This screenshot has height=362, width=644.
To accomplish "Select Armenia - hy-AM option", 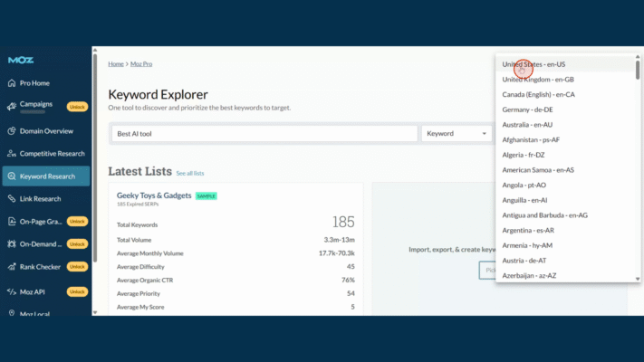I will coord(565,245).
